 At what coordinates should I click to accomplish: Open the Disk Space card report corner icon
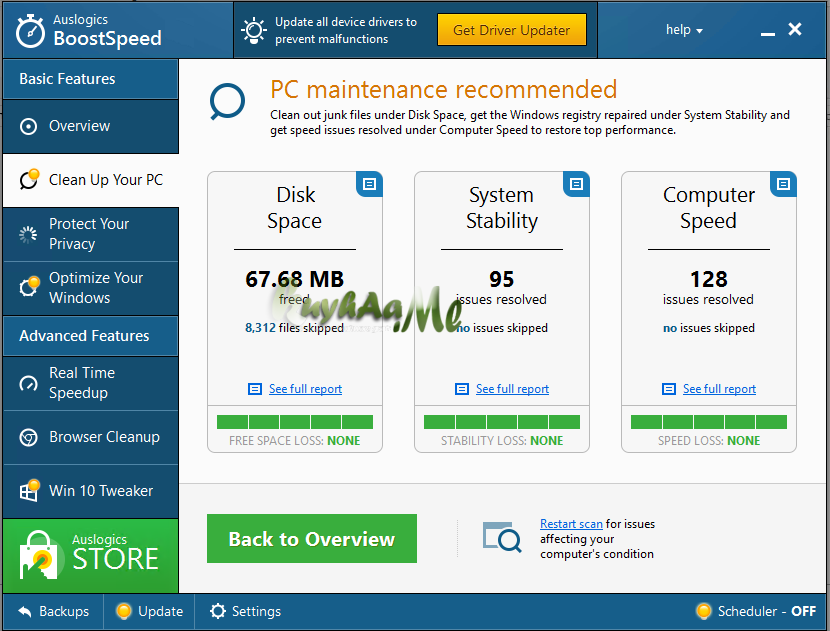click(369, 184)
